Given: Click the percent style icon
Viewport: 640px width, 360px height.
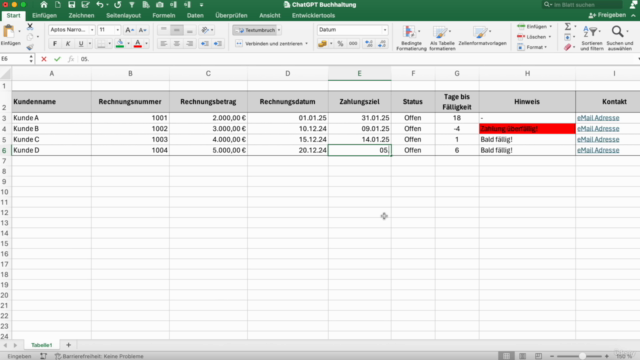Looking at the screenshot, I should click(340, 44).
